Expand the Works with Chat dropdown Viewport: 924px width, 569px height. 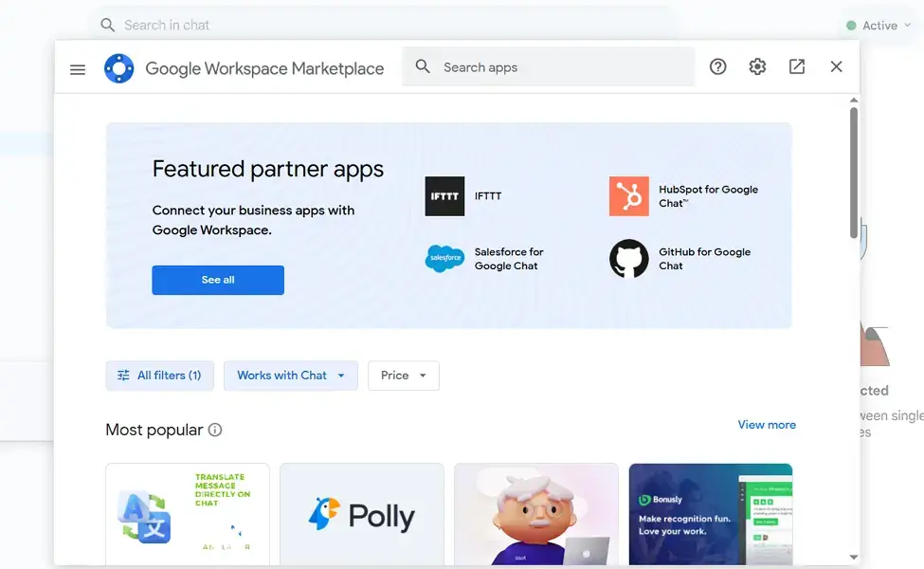291,376
